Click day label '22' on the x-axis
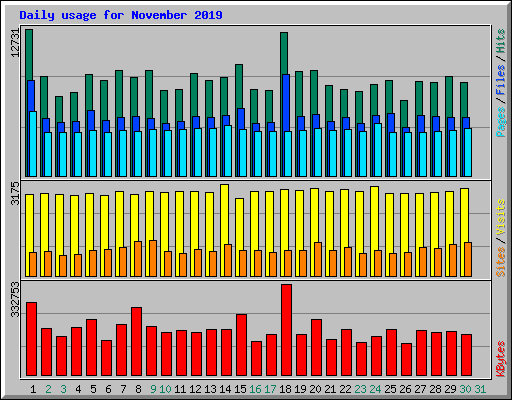This screenshot has height=400, width=512. (345, 389)
